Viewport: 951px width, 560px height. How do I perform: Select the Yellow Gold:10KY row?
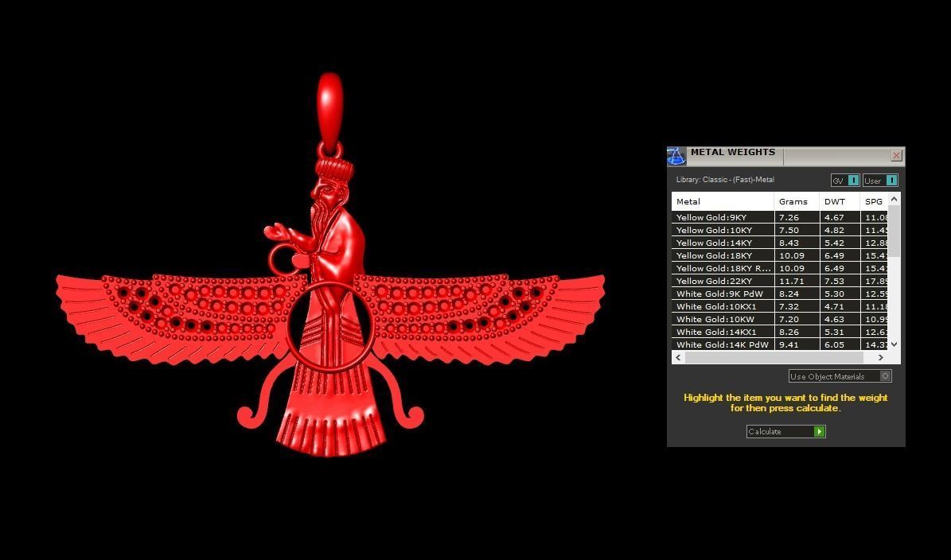[x=780, y=230]
